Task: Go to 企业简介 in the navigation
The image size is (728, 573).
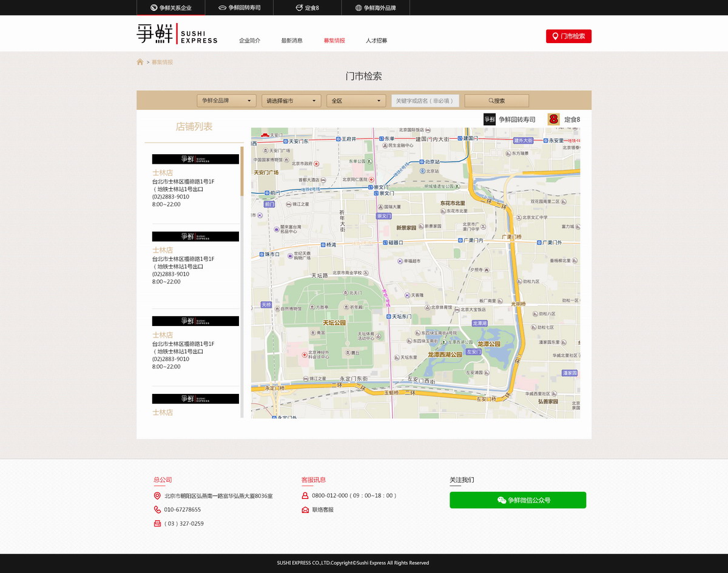Action: coord(250,41)
